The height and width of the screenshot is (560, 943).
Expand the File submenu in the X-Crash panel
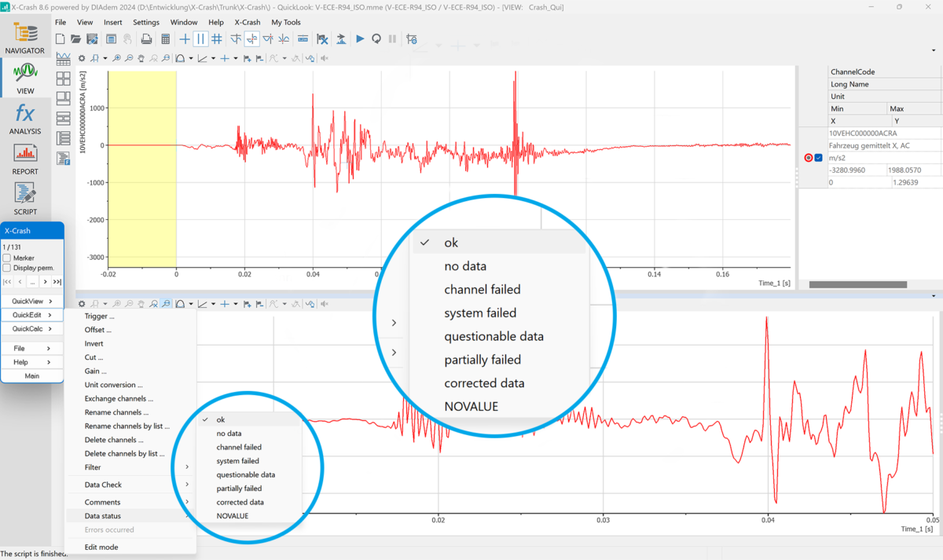32,348
